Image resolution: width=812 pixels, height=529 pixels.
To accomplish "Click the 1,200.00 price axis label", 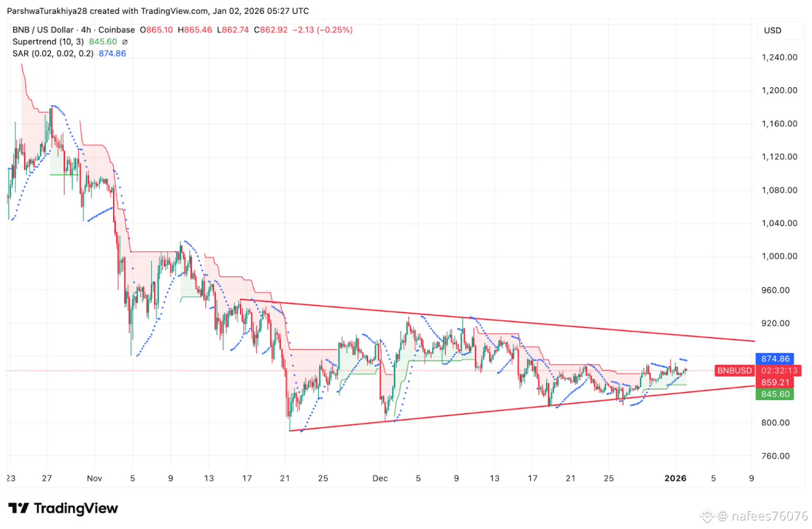I will 779,90.
